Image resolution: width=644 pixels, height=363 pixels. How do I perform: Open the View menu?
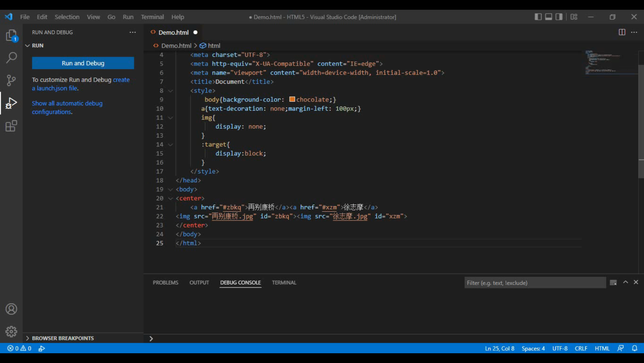coord(93,17)
